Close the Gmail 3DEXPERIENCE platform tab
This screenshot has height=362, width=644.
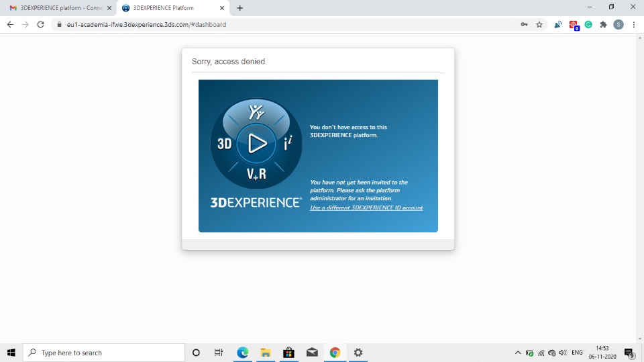coord(109,8)
